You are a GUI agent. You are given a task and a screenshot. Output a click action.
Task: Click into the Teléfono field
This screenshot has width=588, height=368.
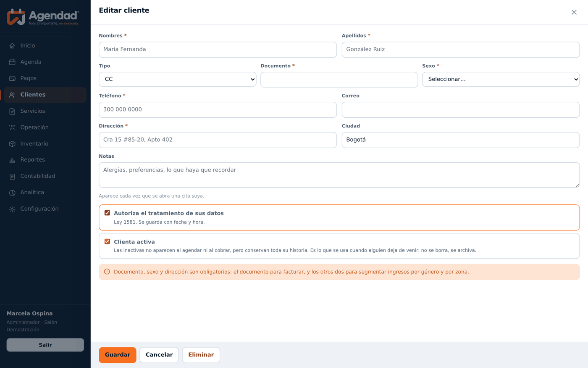[218, 110]
